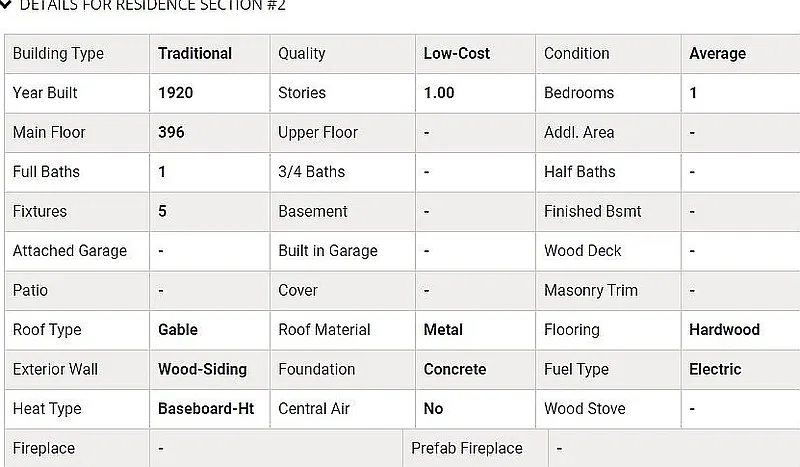Image resolution: width=800 pixels, height=467 pixels.
Task: Click the Stories value 1.00
Action: (439, 93)
